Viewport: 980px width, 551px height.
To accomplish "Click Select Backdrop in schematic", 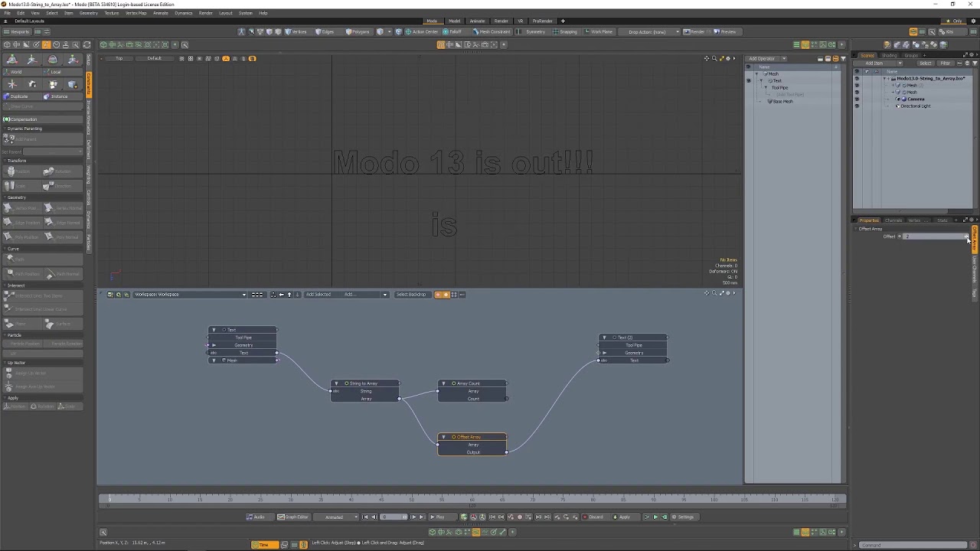I will tap(411, 295).
